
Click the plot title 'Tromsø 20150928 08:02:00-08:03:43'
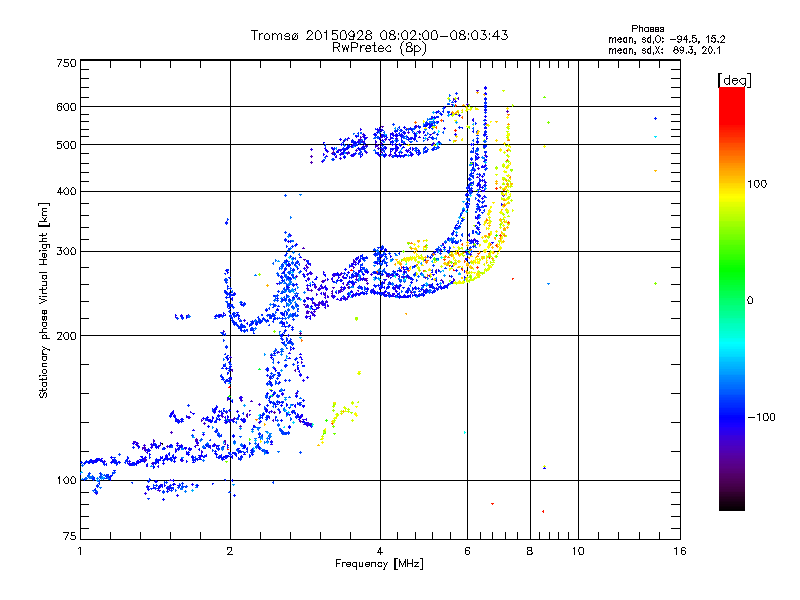(379, 35)
